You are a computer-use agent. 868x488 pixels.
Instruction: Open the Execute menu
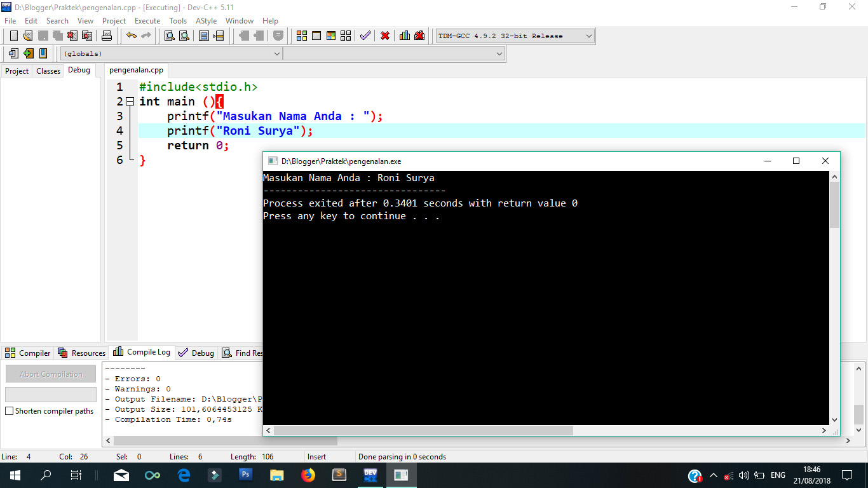pyautogui.click(x=147, y=20)
